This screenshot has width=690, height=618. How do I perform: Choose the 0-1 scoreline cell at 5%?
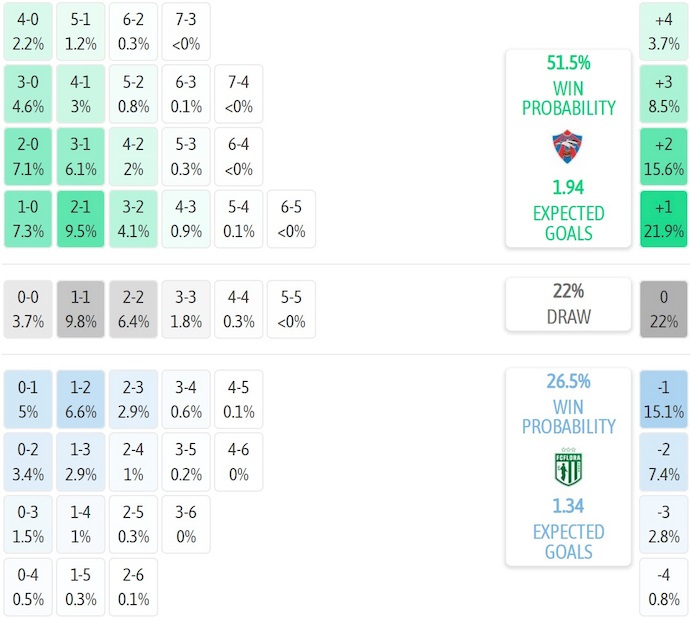(x=30, y=399)
